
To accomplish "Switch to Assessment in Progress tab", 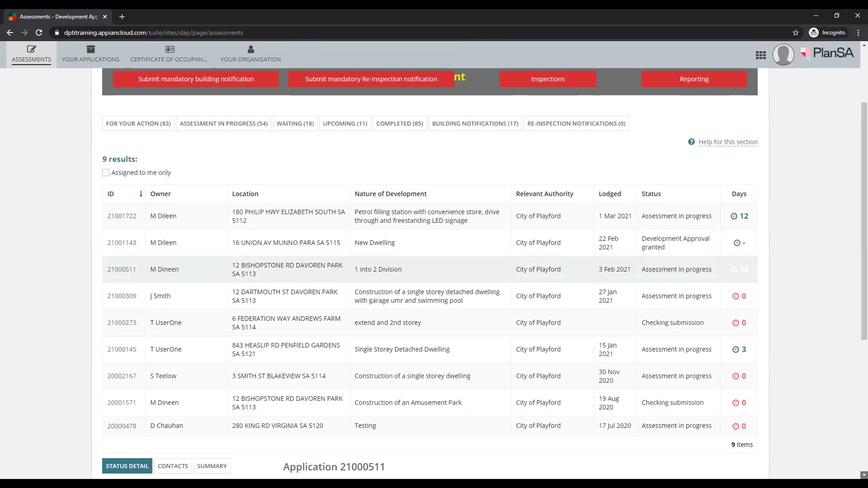I will pyautogui.click(x=224, y=124).
